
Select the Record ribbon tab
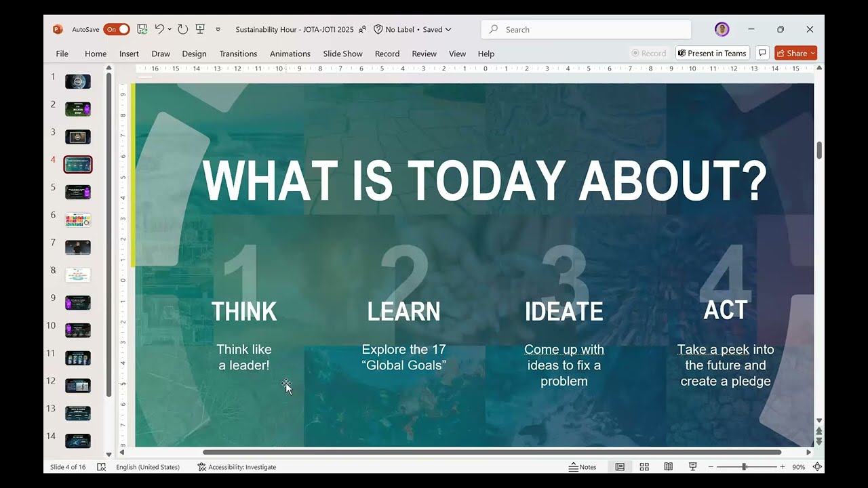(x=387, y=54)
